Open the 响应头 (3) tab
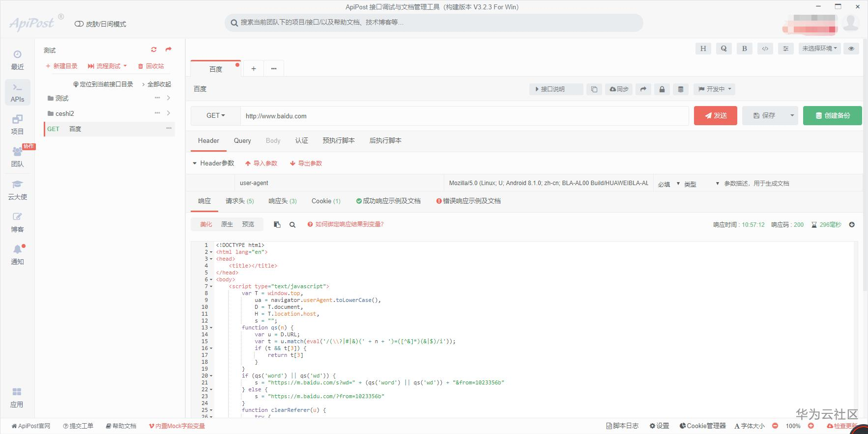 click(x=283, y=201)
